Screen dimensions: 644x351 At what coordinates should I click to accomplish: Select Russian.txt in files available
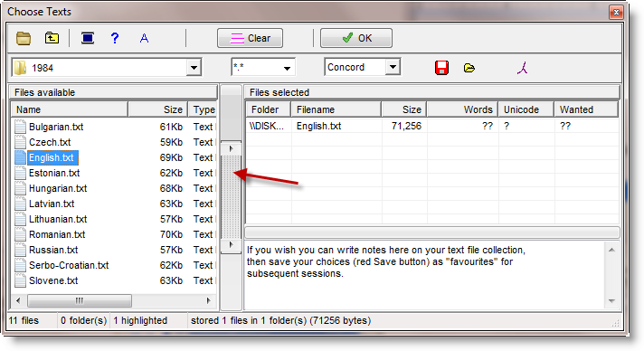pos(53,250)
